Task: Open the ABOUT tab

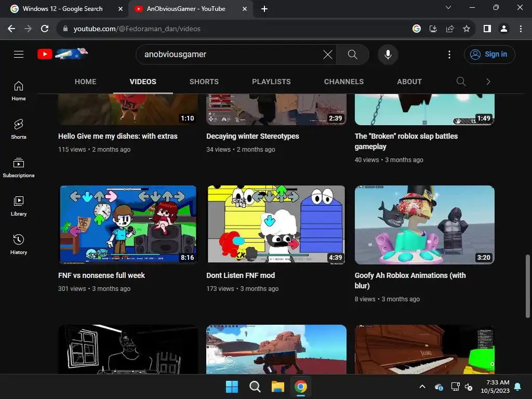Action: pyautogui.click(x=409, y=82)
